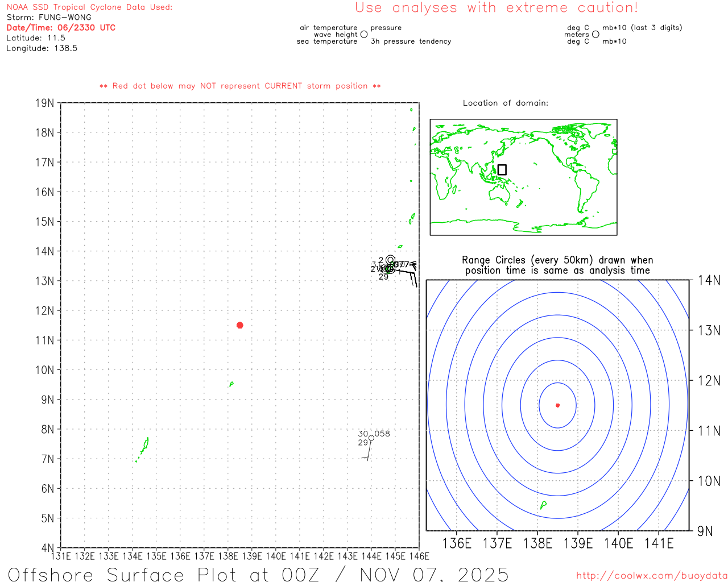This screenshot has height=582, width=728.
Task: Click the world map domain thumbnail
Action: (523, 177)
